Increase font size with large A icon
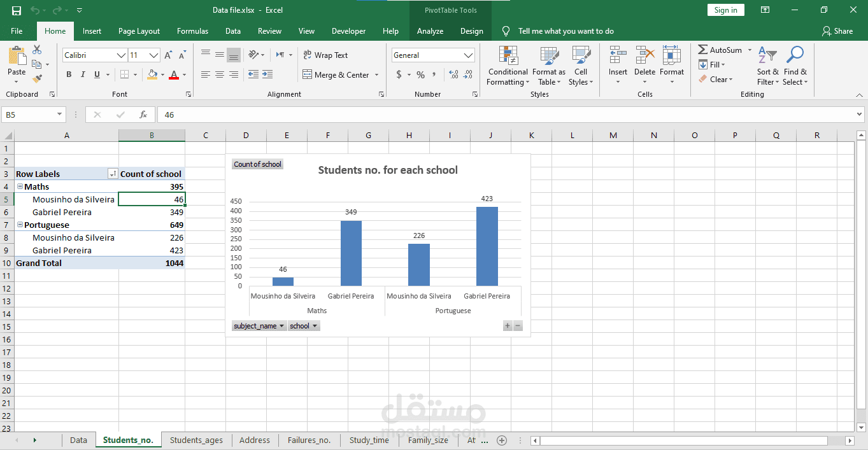The width and height of the screenshot is (868, 450). click(x=168, y=55)
